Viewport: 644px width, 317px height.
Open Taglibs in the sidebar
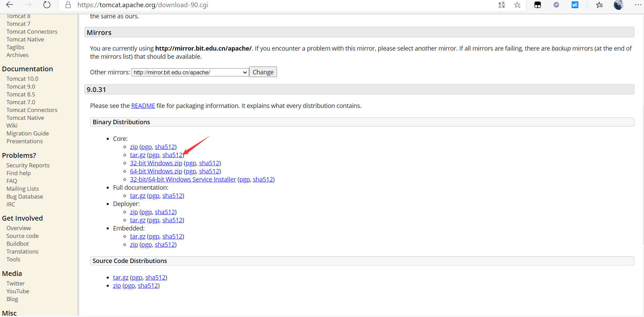[15, 47]
